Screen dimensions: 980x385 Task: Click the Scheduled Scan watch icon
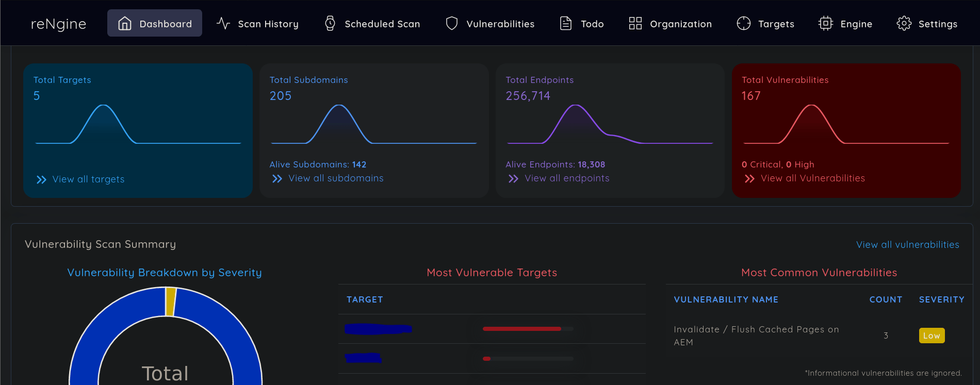pyautogui.click(x=330, y=23)
